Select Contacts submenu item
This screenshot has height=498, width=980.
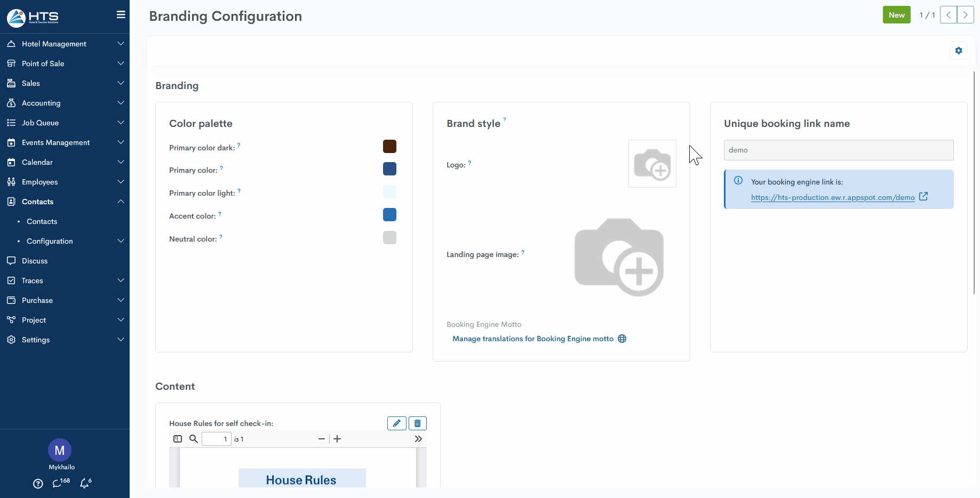[x=42, y=221]
